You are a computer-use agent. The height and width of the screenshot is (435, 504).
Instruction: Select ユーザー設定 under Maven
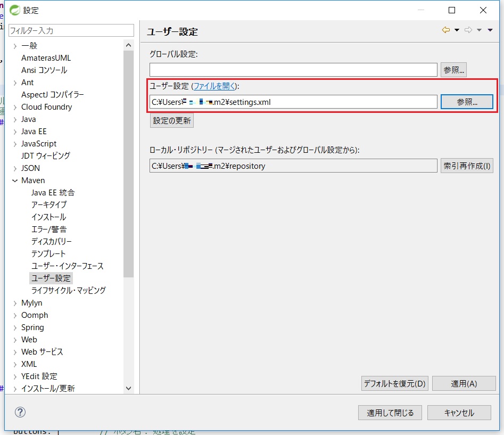pyautogui.click(x=51, y=278)
